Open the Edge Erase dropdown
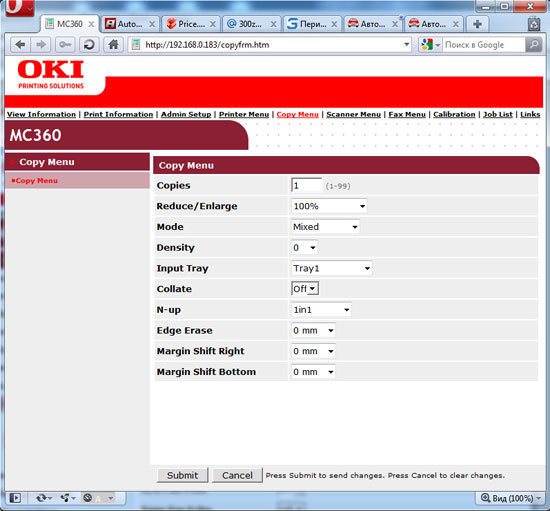Viewport: 550px width, 511px height. [313, 330]
